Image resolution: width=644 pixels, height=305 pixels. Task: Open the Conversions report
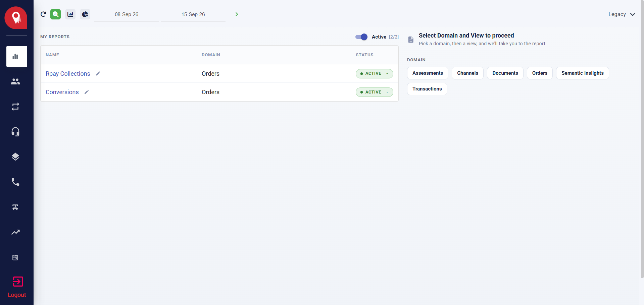[x=62, y=92]
